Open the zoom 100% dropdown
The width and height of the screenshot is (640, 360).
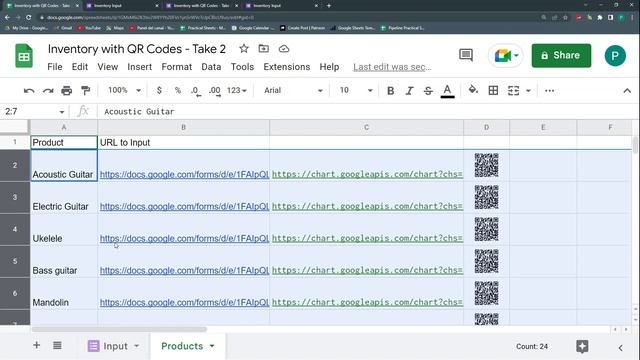124,90
